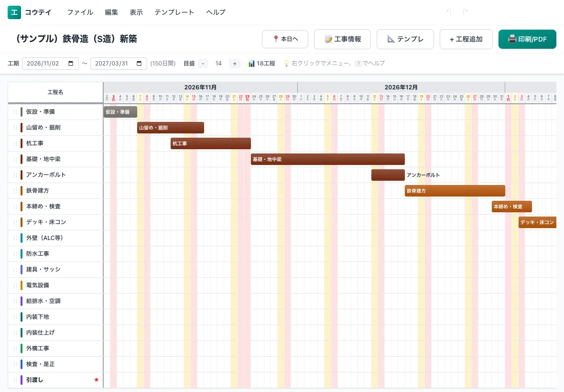Select the 基礎・地中梁 gantt bar

(328, 159)
